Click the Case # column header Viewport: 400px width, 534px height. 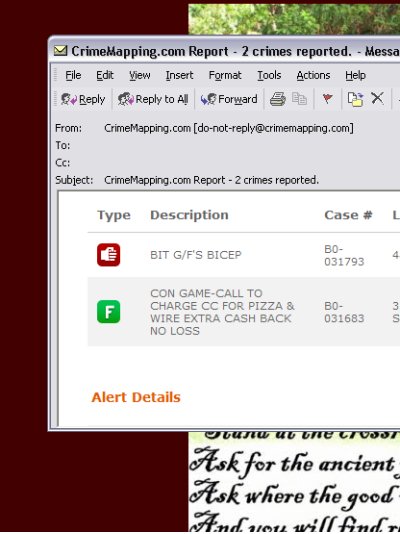click(348, 215)
